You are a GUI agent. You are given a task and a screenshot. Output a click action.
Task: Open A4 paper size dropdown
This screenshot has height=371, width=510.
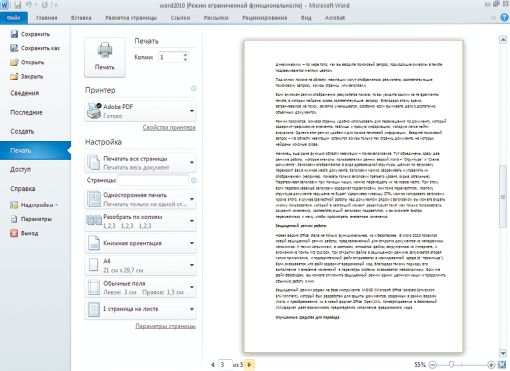[x=140, y=265]
